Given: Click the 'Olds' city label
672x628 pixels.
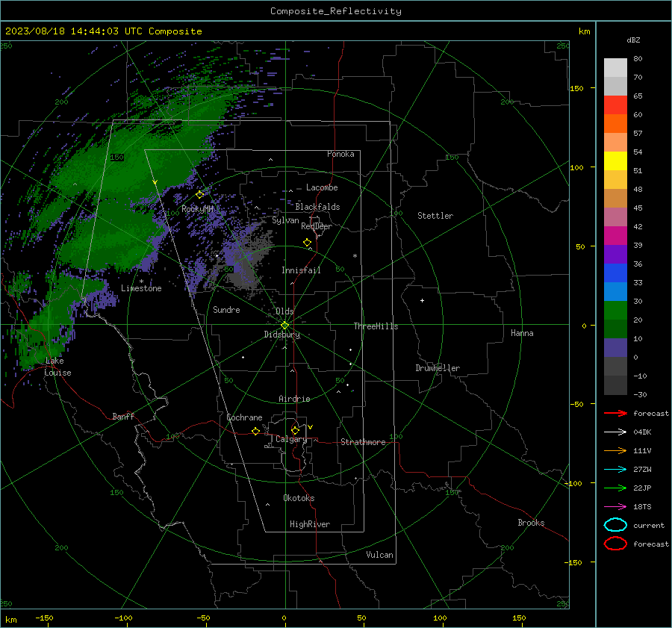Looking at the screenshot, I should coord(284,311).
